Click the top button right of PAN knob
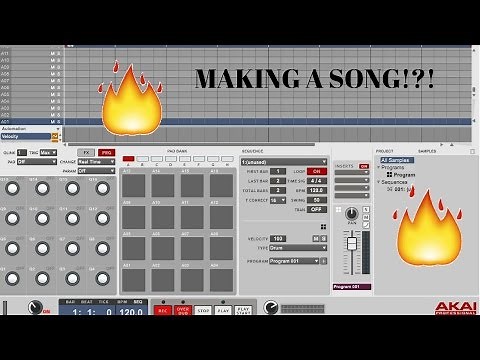Screen dimensions: 480x360 (366, 209)
